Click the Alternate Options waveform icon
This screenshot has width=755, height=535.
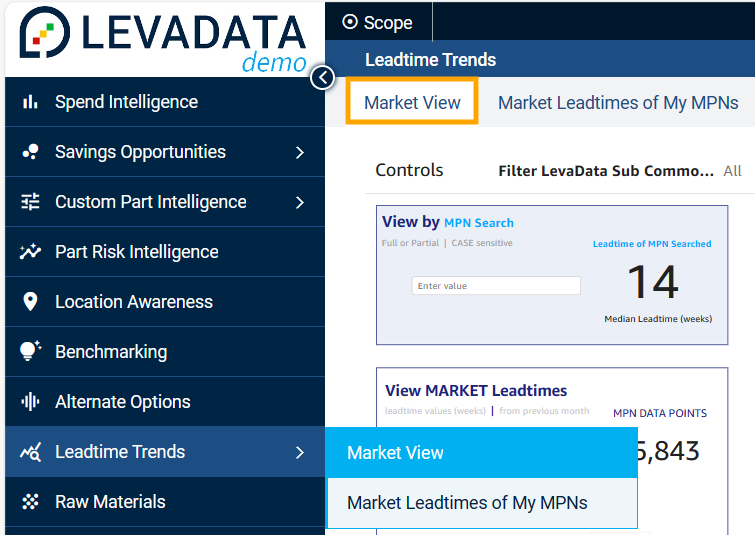click(30, 402)
